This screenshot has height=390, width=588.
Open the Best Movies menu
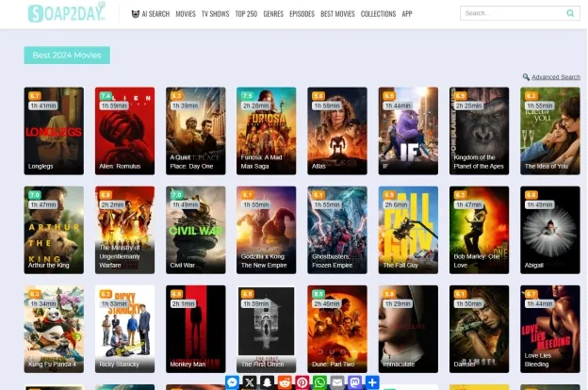coord(337,14)
